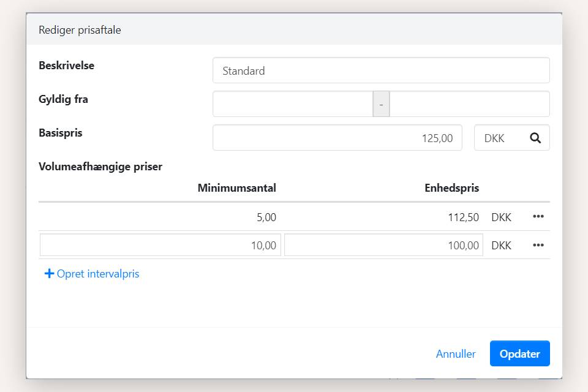This screenshot has width=588, height=392.
Task: Open the three-dot menu for the 112,50 row
Action: point(538,217)
